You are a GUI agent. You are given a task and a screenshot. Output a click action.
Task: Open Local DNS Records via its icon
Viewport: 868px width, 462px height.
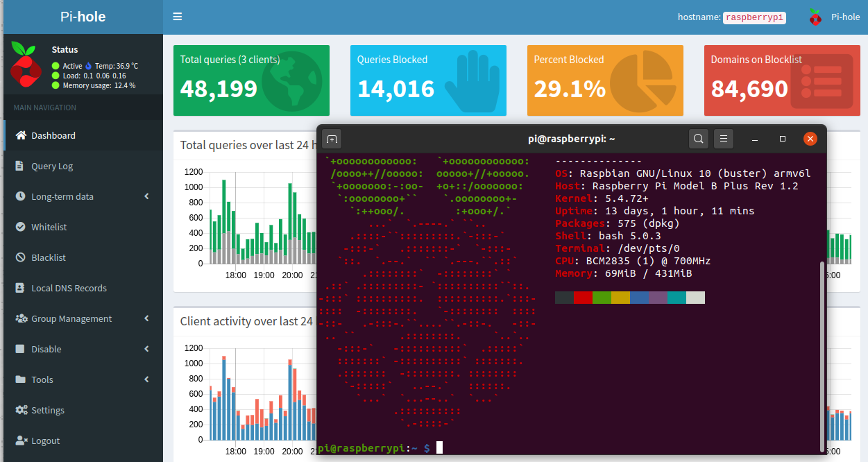click(19, 288)
